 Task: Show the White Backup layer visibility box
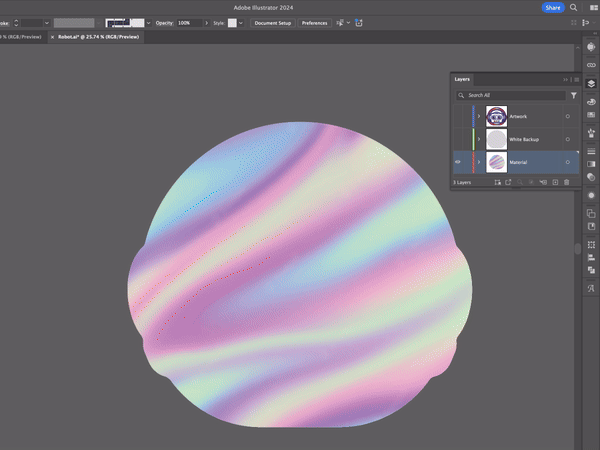point(458,139)
